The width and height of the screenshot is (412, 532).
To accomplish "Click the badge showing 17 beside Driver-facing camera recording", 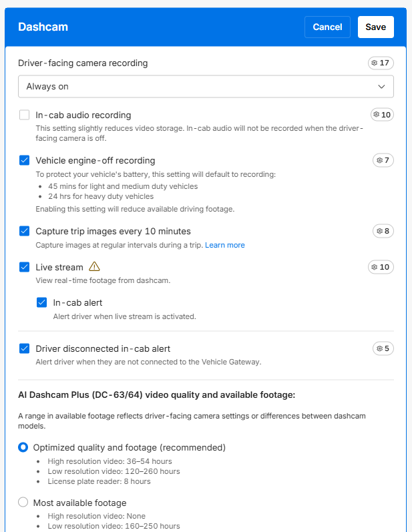I will 381,63.
